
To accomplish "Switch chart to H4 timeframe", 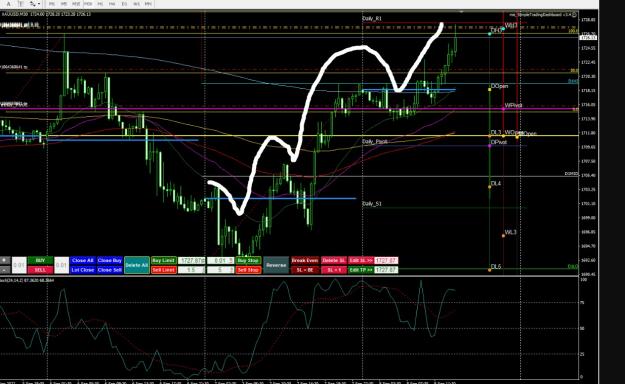I will click(112, 4).
